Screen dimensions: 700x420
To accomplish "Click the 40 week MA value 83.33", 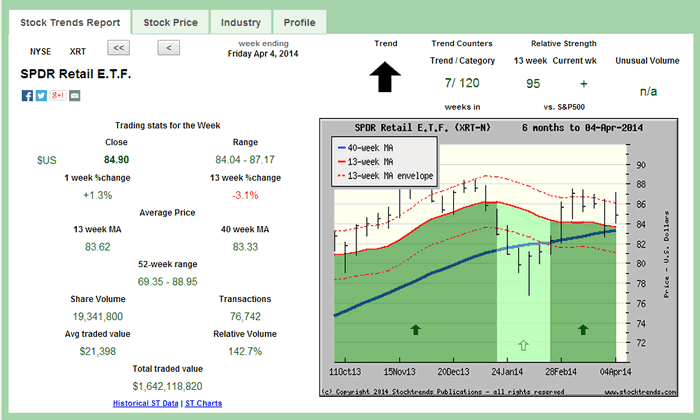I will (245, 247).
